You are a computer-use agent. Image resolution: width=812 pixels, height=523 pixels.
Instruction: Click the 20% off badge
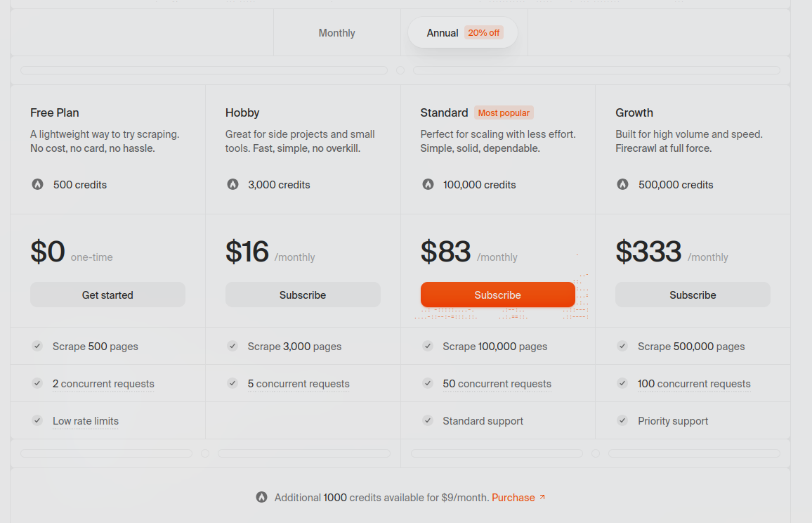click(484, 33)
